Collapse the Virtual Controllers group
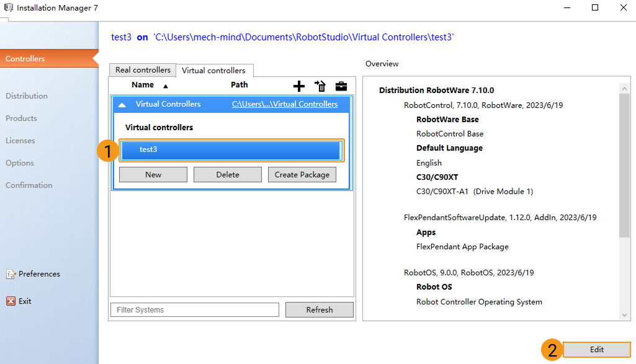The width and height of the screenshot is (636, 364). 122,105
